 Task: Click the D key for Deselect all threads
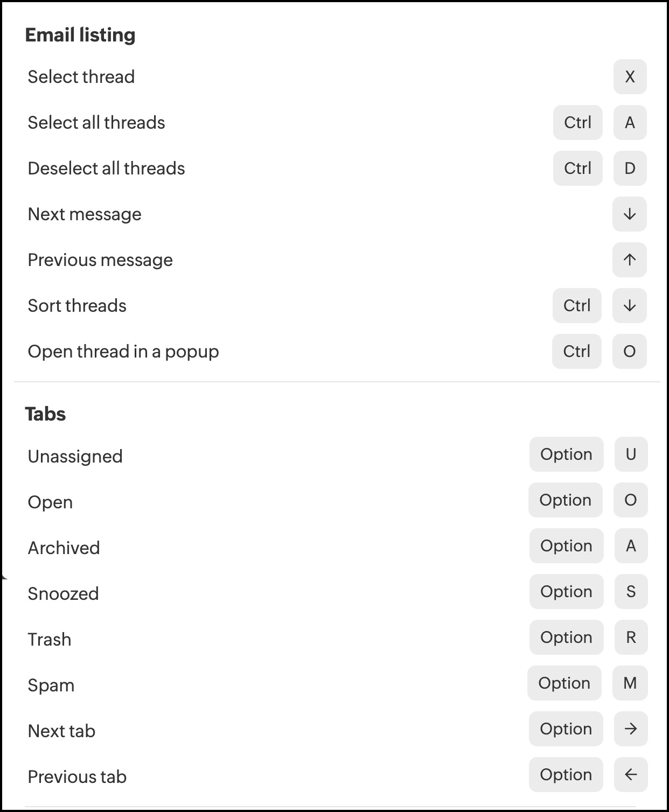(x=630, y=169)
